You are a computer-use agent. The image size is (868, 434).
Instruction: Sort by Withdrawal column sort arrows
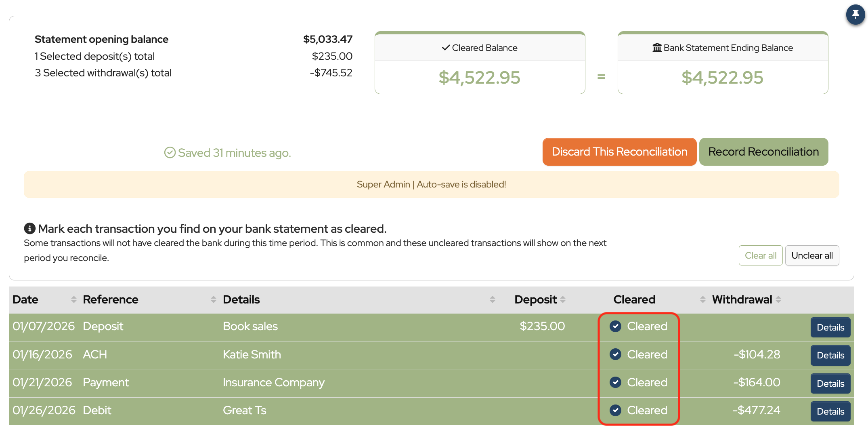(778, 299)
